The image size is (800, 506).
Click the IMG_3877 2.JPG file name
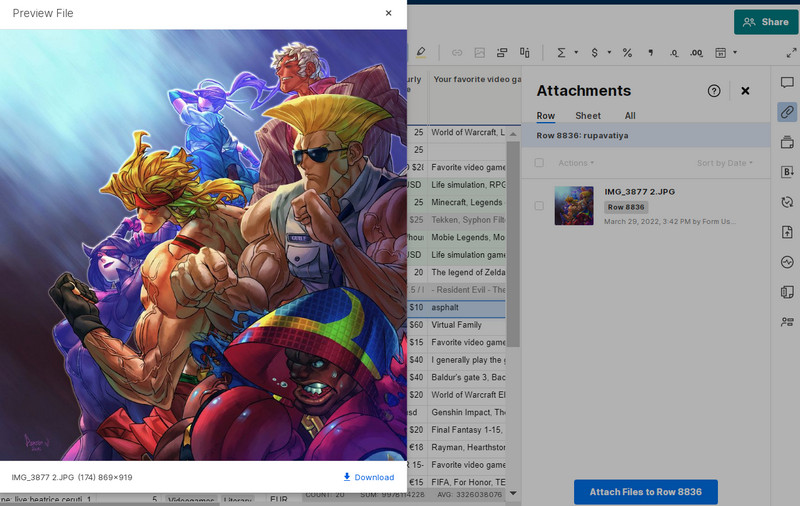pyautogui.click(x=639, y=192)
